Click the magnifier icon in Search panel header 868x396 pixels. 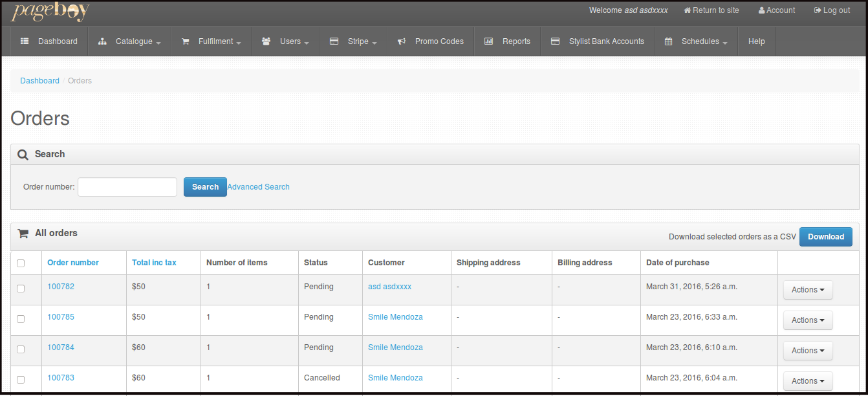point(23,155)
